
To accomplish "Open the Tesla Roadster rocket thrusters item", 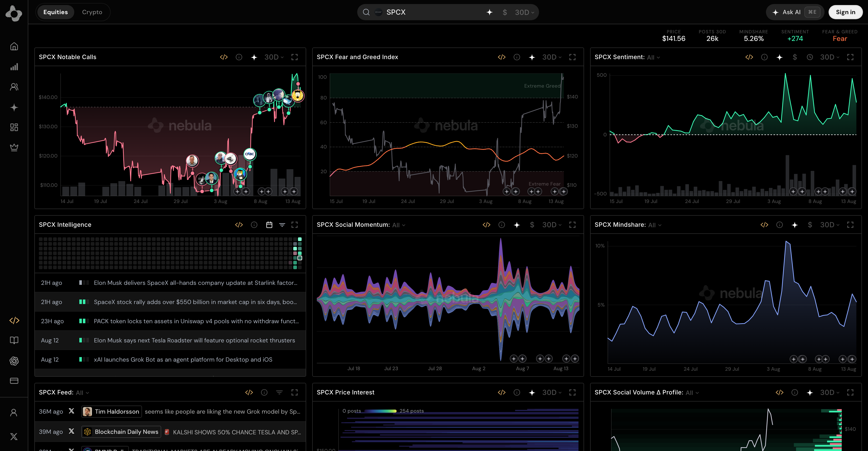I will point(170,340).
